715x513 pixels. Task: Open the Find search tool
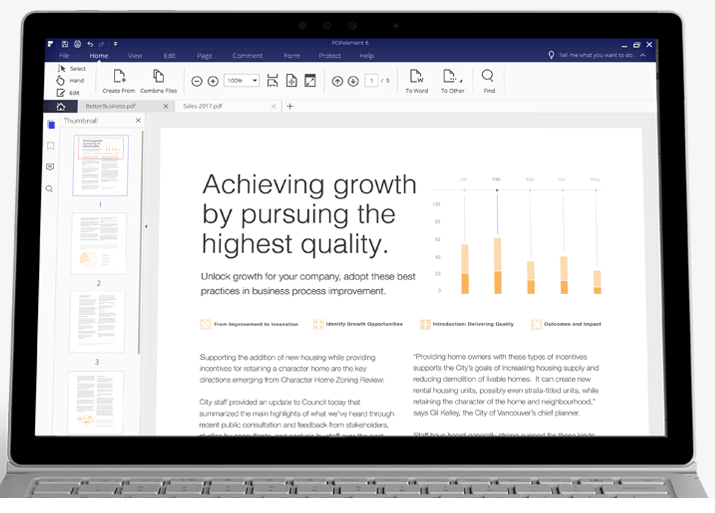[x=488, y=77]
